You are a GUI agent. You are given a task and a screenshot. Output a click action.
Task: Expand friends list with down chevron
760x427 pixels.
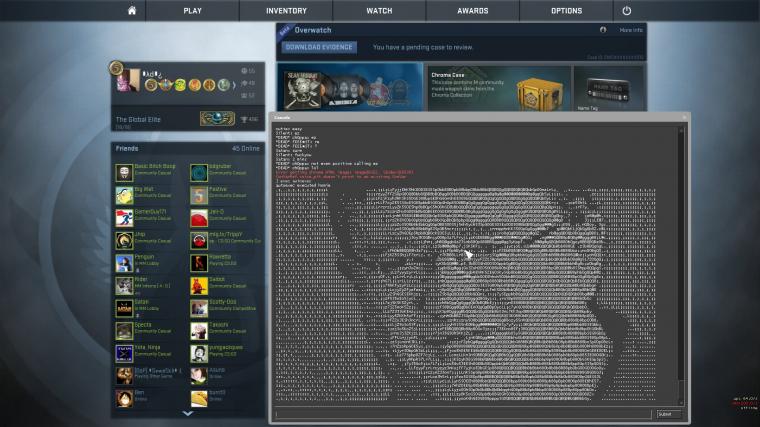(x=188, y=413)
